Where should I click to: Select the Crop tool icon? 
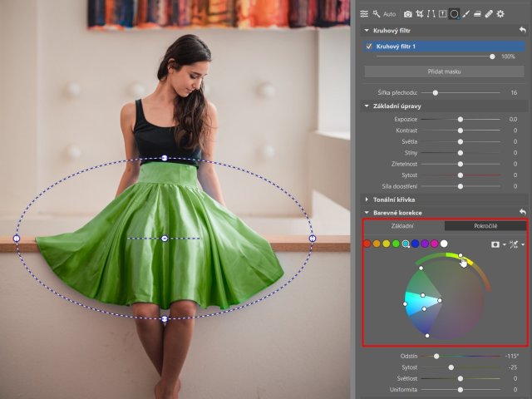click(x=420, y=14)
